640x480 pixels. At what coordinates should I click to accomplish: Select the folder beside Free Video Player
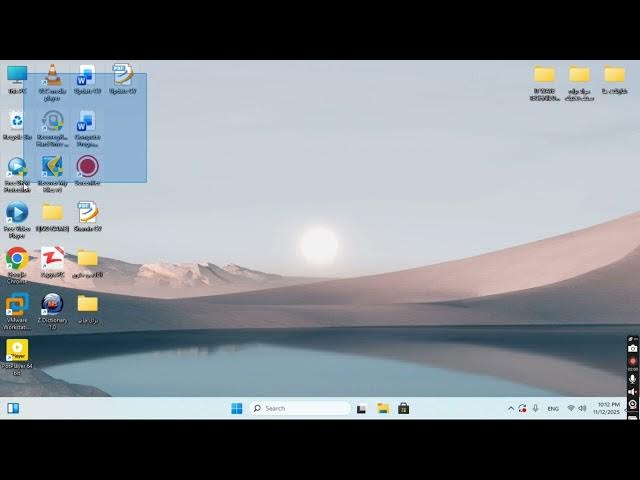[52, 217]
